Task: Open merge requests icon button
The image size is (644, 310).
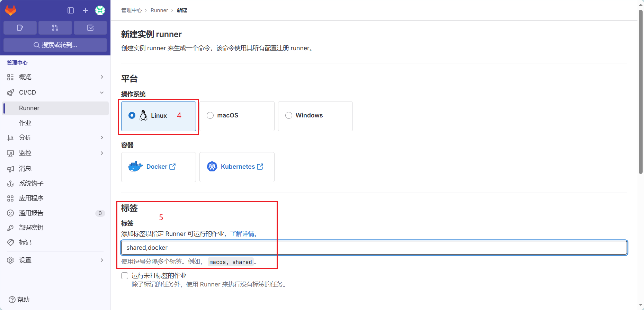Action: coord(55,28)
